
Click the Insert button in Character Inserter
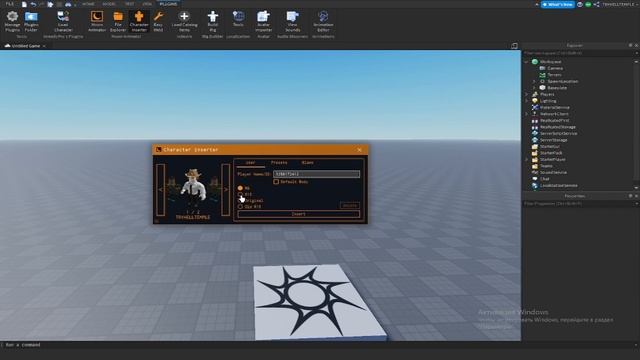click(299, 214)
